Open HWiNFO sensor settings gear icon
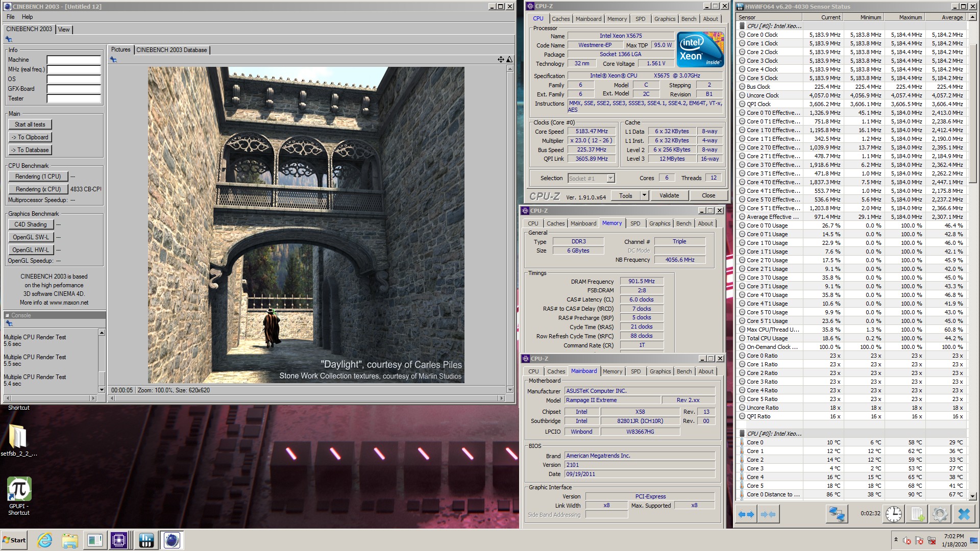 940,514
